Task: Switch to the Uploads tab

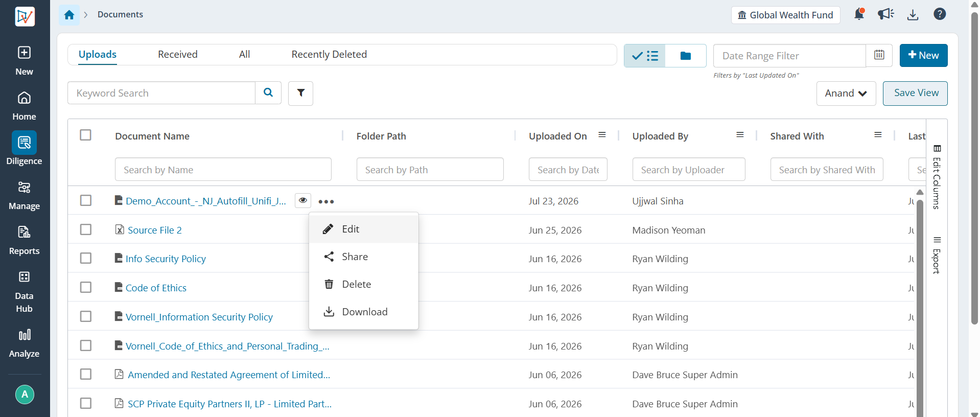Action: point(98,55)
